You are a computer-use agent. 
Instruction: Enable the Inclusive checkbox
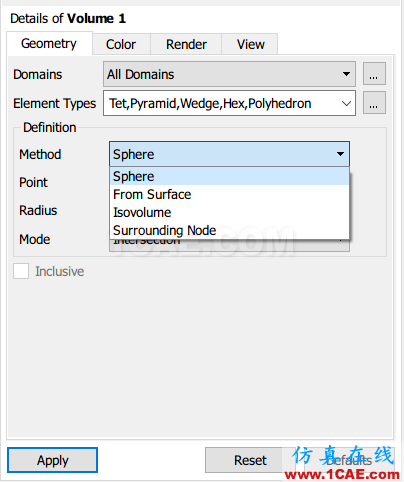(x=21, y=271)
